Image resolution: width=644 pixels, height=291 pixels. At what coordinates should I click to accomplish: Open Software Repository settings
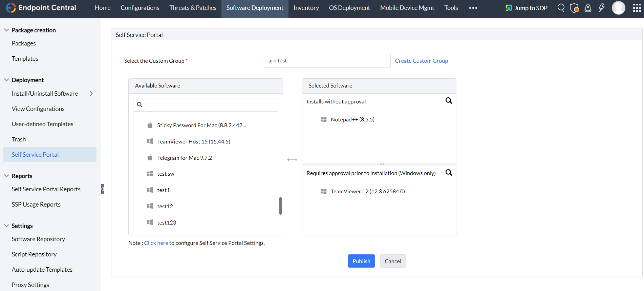point(38,239)
